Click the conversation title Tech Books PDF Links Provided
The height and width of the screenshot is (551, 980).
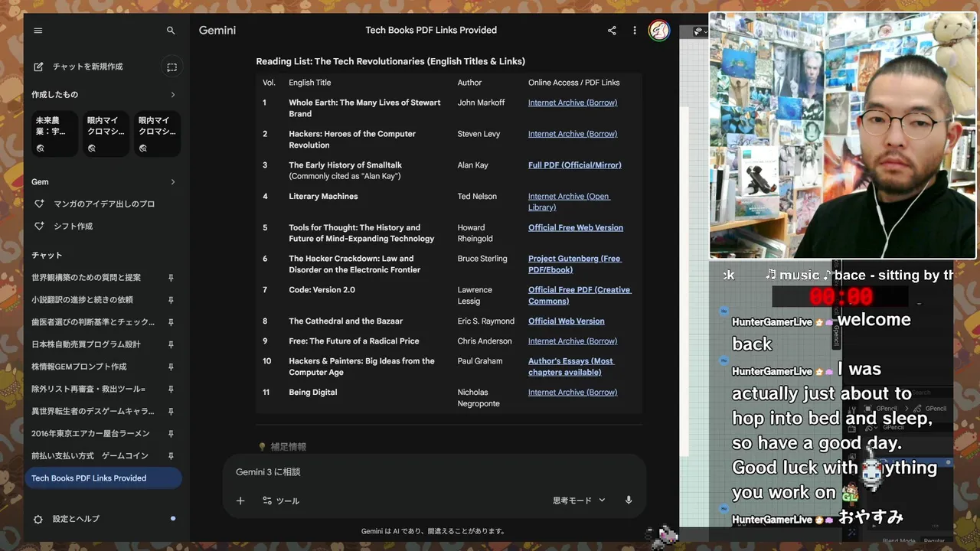click(431, 31)
